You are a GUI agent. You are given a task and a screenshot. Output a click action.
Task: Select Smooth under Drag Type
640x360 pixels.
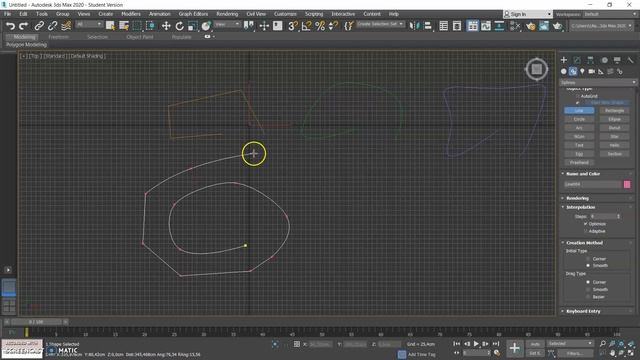pos(588,289)
